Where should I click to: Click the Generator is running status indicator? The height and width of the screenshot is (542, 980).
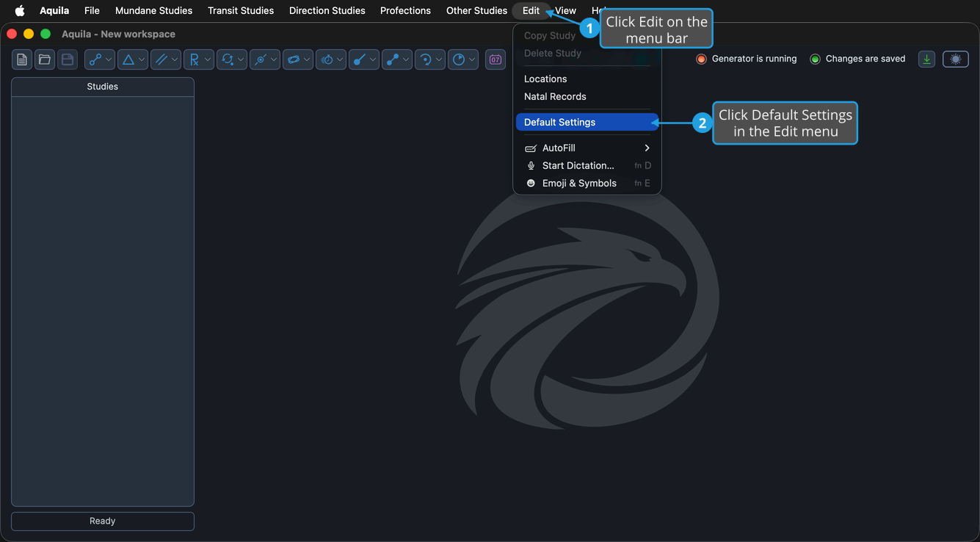[747, 59]
